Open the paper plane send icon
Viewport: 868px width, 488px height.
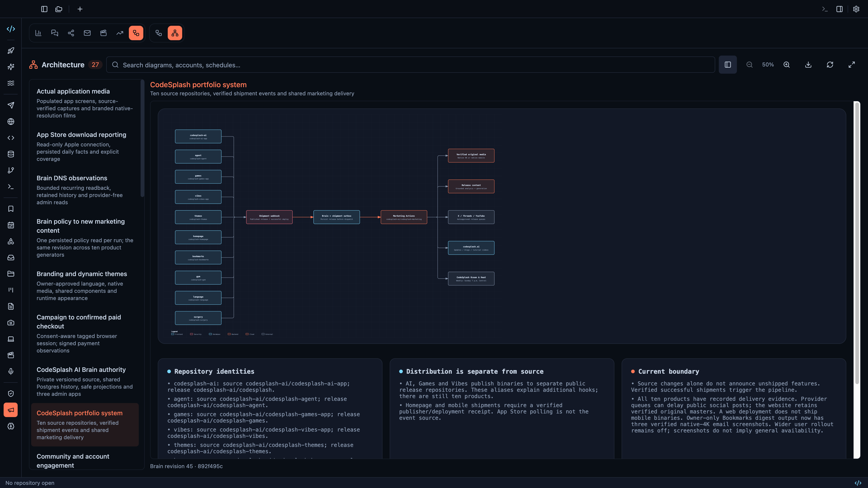11,105
